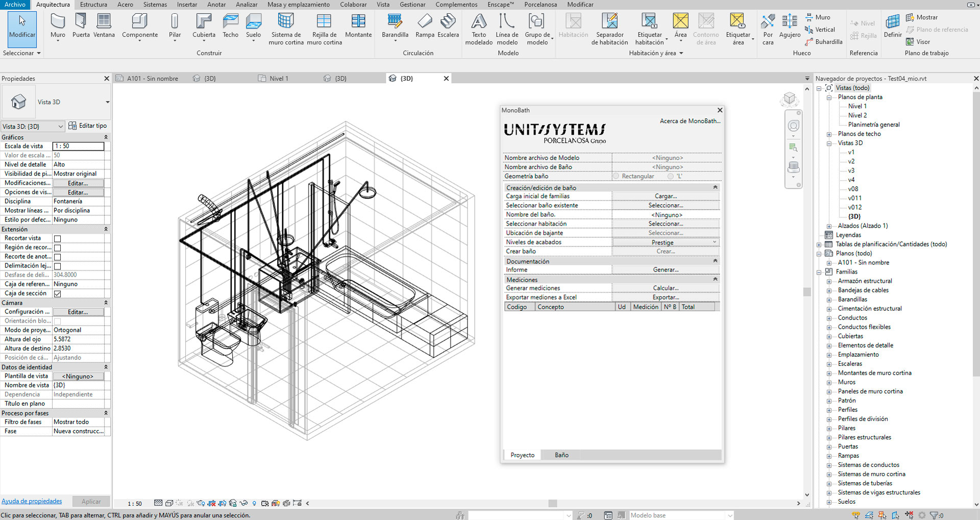The height and width of the screenshot is (520, 980).
Task: Choose the Sistema de muro cortina tool
Action: tap(286, 29)
